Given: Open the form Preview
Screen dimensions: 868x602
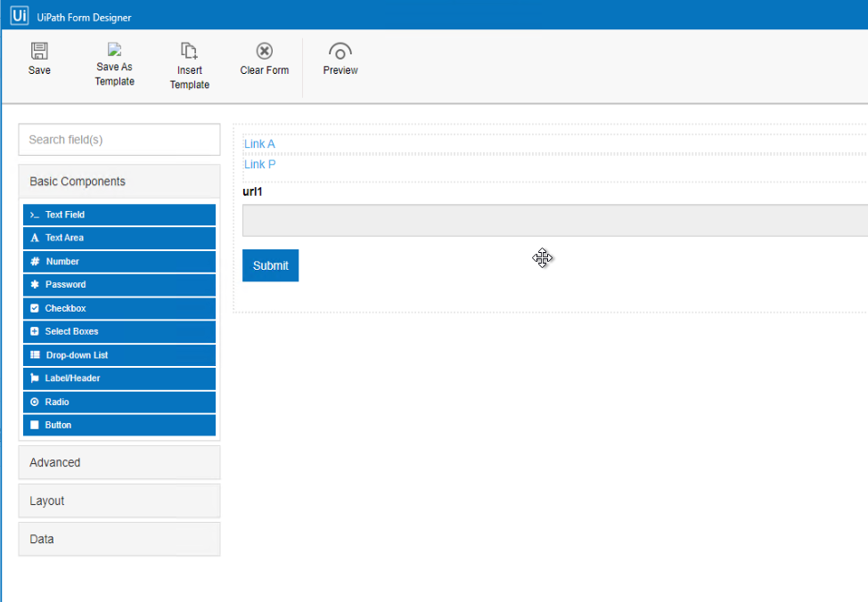Looking at the screenshot, I should [x=340, y=59].
